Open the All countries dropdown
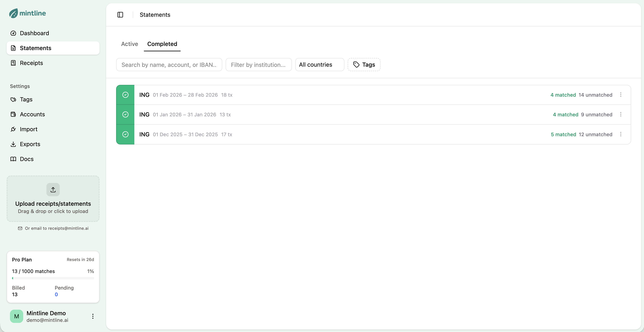This screenshot has height=332, width=644. pyautogui.click(x=320, y=65)
